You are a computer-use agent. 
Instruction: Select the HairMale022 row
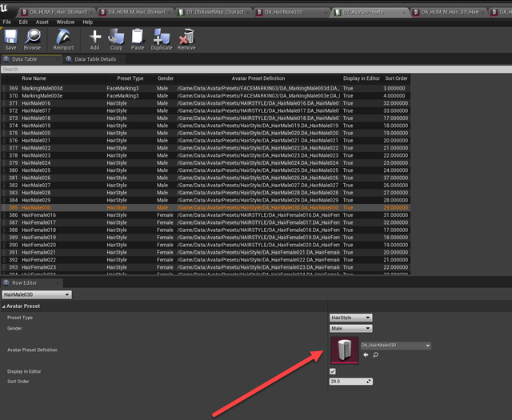[206, 148]
